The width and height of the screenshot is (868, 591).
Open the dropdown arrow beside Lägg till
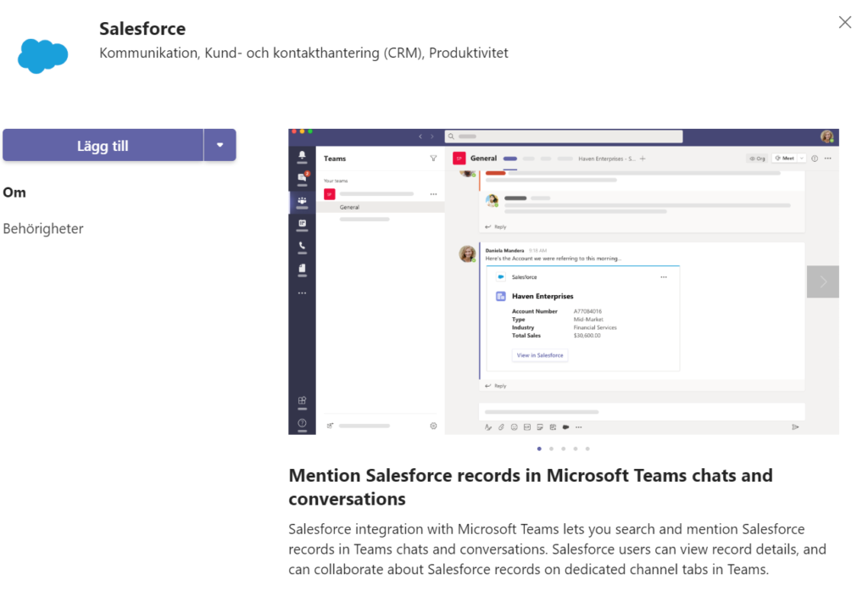220,145
